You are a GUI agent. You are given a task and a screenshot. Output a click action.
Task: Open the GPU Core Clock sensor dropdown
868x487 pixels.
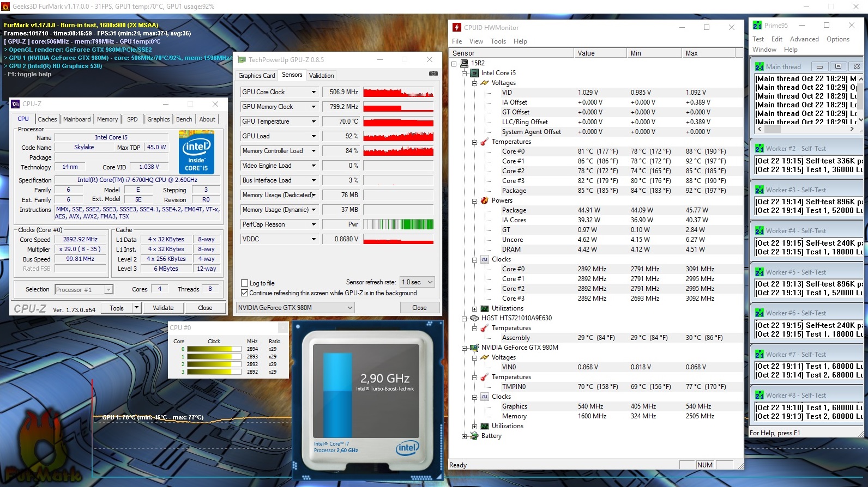click(314, 92)
